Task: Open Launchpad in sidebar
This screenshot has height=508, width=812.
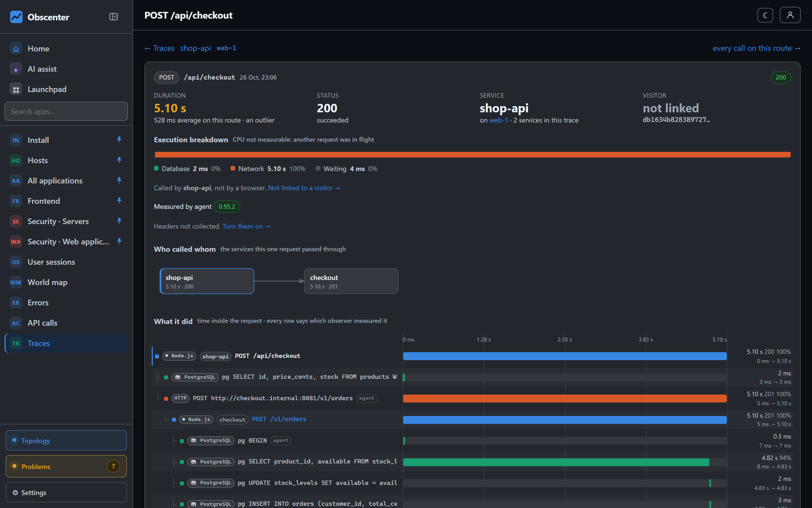Action: point(66,89)
